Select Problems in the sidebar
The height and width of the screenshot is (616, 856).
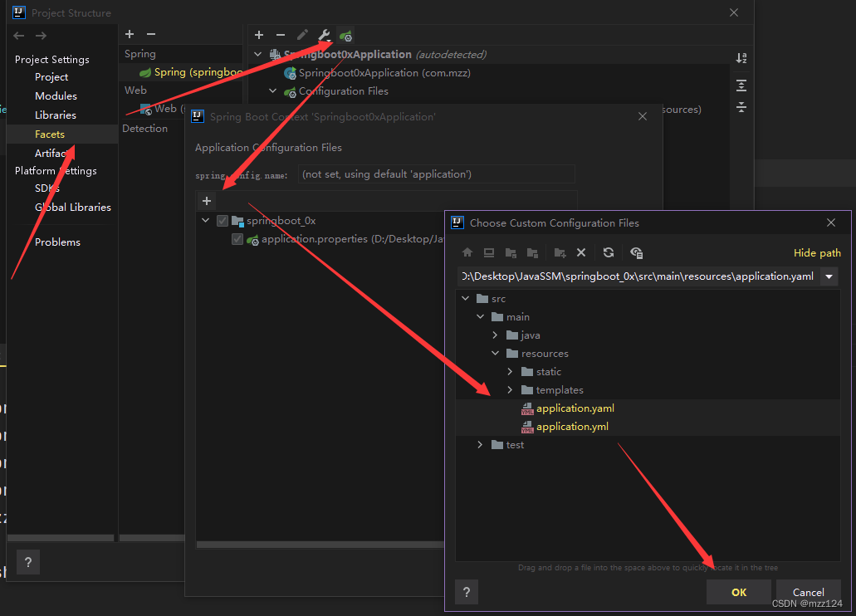pyautogui.click(x=57, y=242)
